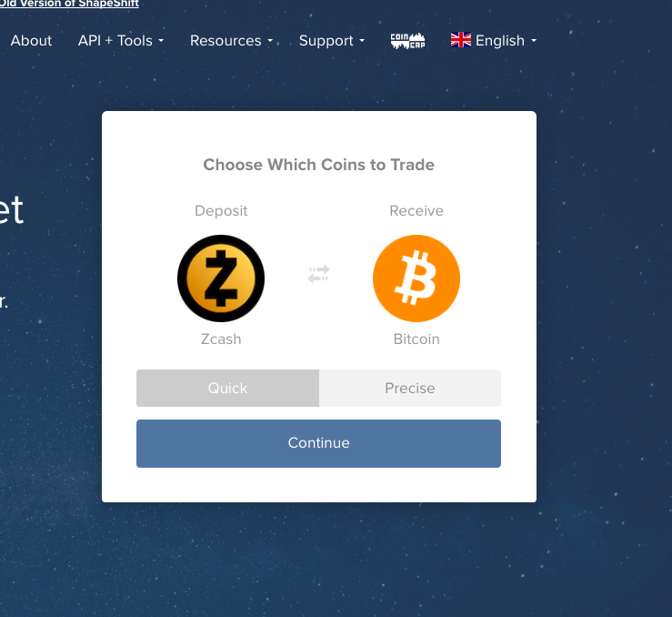
Task: Expand the API + Tools dropdown
Action: (x=121, y=41)
